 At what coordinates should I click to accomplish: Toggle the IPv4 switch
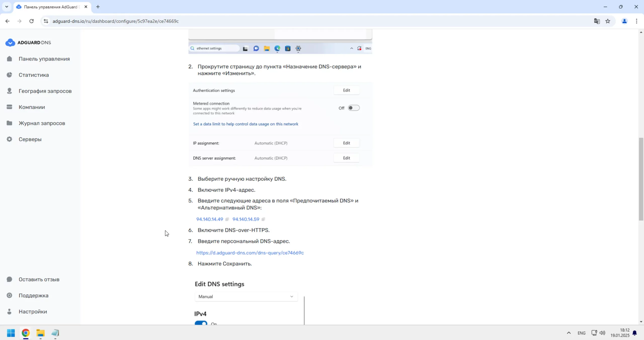pos(201,323)
